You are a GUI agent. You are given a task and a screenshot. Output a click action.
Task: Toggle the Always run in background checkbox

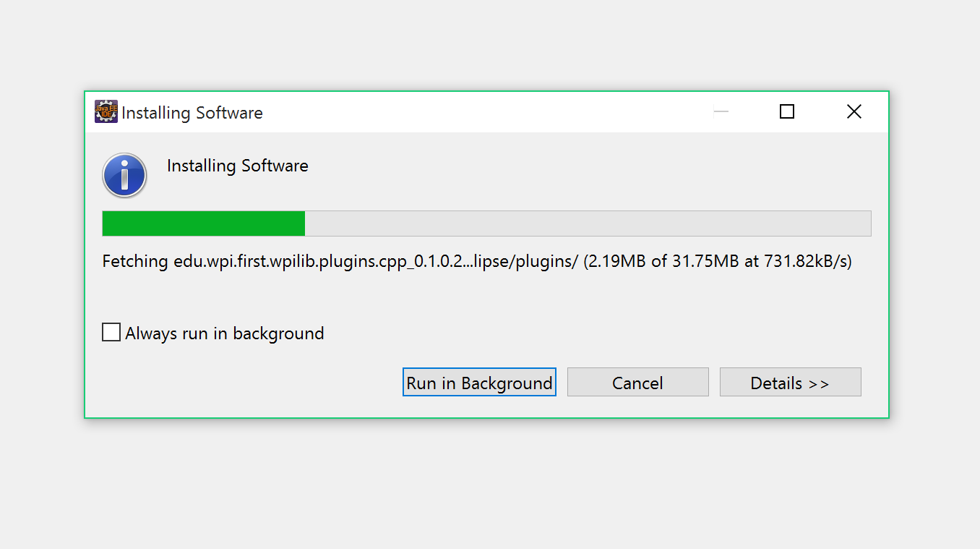click(x=111, y=332)
